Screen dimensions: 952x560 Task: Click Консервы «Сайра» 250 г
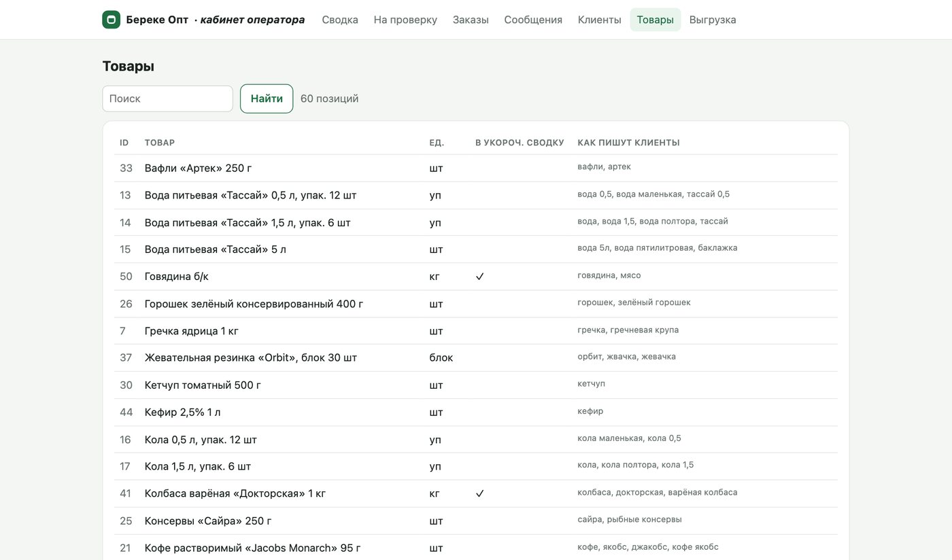tap(208, 521)
